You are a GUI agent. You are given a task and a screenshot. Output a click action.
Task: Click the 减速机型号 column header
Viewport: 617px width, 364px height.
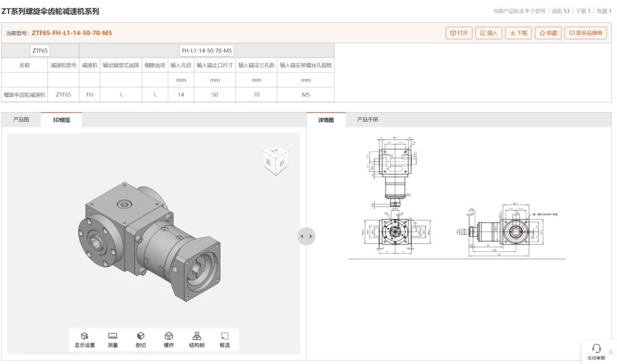pyautogui.click(x=63, y=65)
